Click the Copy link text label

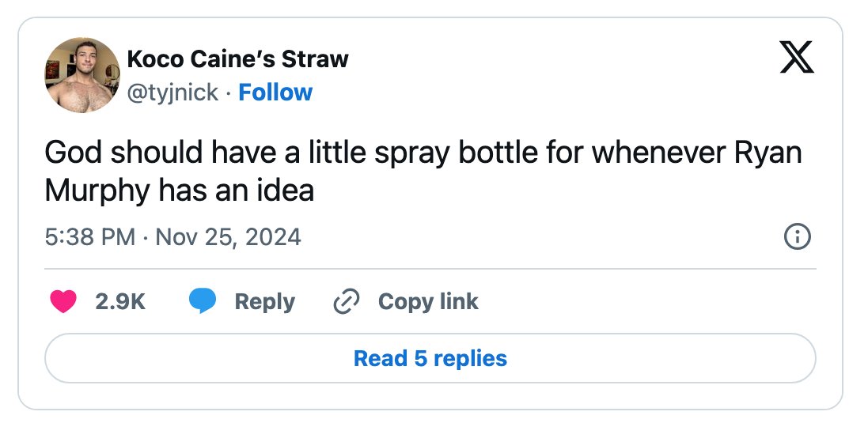(x=428, y=302)
